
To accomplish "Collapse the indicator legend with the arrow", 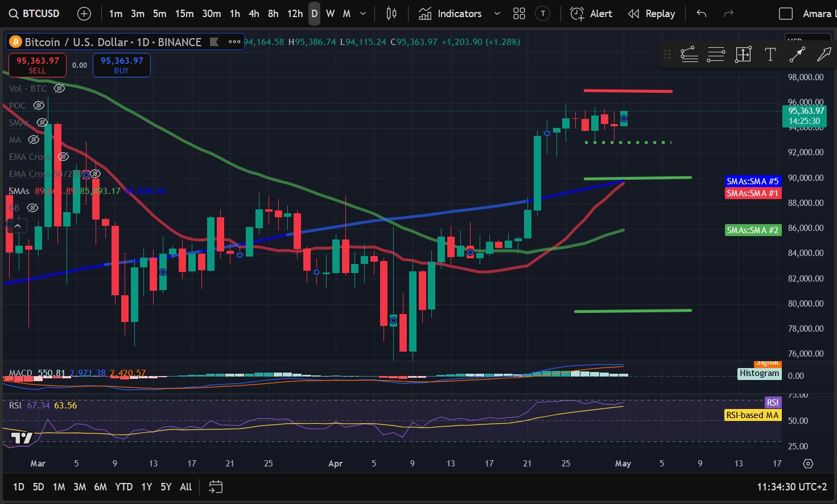I will pos(17,225).
